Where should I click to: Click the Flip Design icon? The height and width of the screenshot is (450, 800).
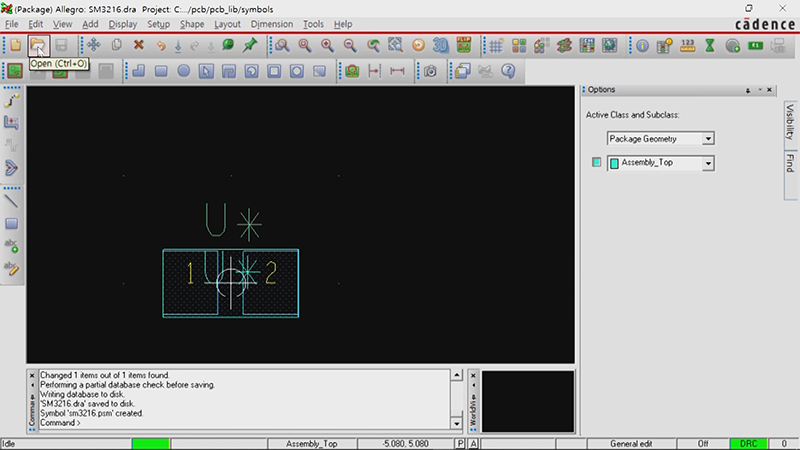463,45
